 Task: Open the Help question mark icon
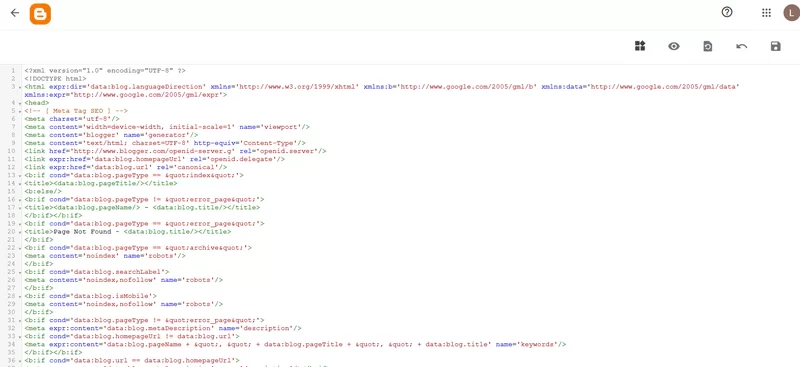[727, 13]
